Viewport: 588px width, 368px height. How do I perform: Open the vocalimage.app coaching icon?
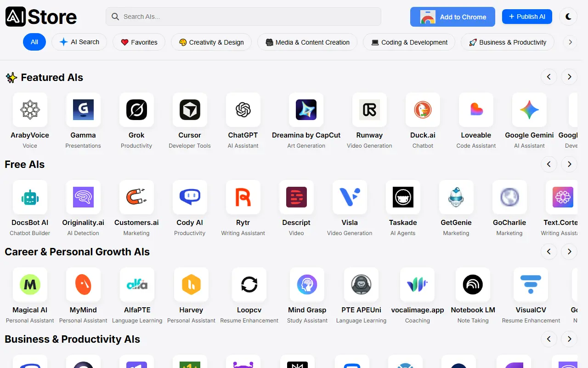(x=417, y=285)
